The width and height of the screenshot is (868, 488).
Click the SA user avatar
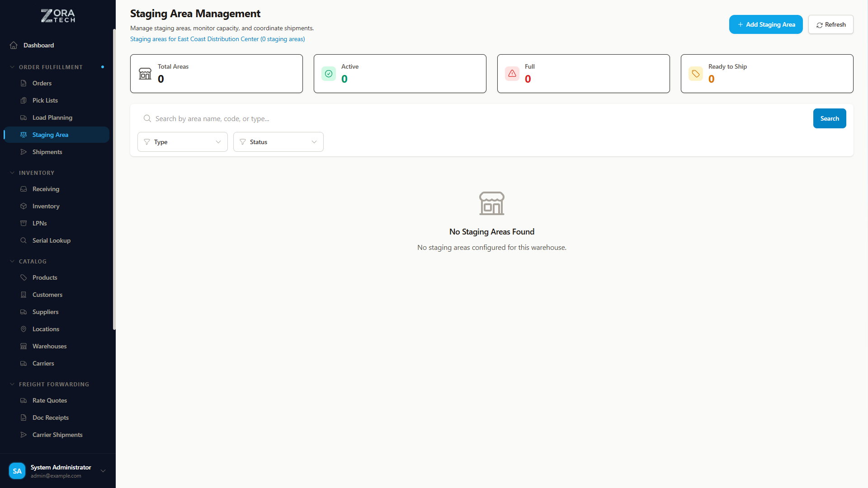click(17, 471)
